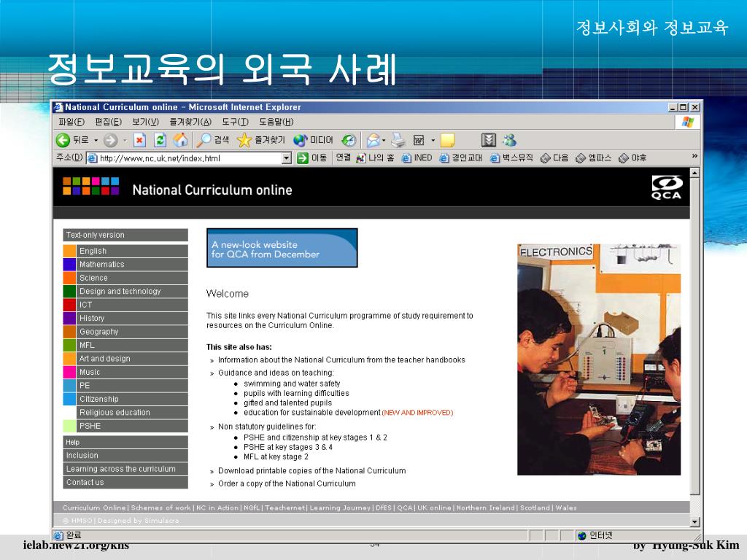Go to Home page icon
Screen dimensions: 747x560
(181, 140)
